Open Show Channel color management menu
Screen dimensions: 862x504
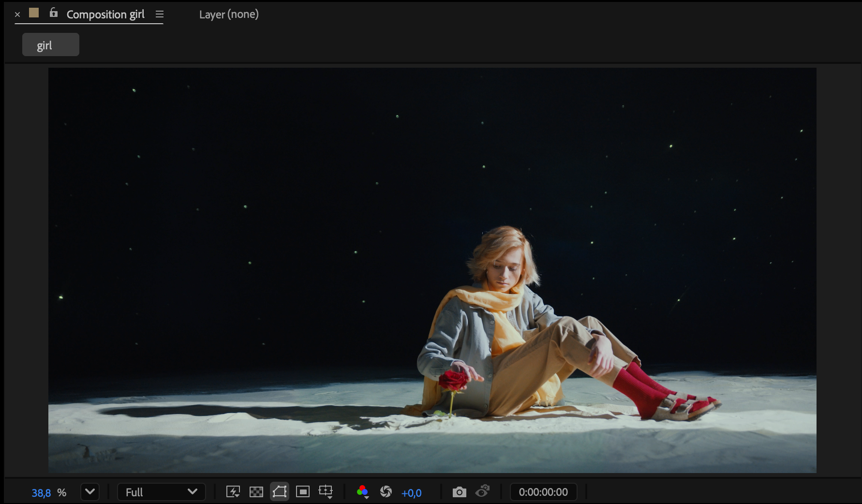362,492
